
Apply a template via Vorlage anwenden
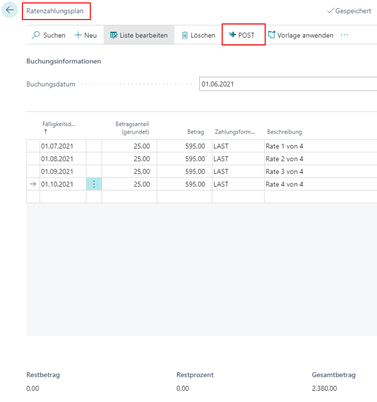click(x=301, y=35)
